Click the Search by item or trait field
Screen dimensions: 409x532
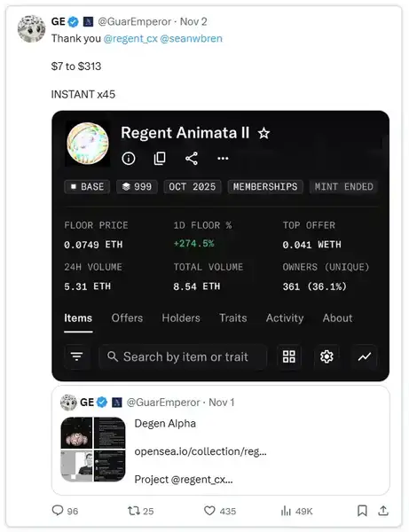coord(183,356)
